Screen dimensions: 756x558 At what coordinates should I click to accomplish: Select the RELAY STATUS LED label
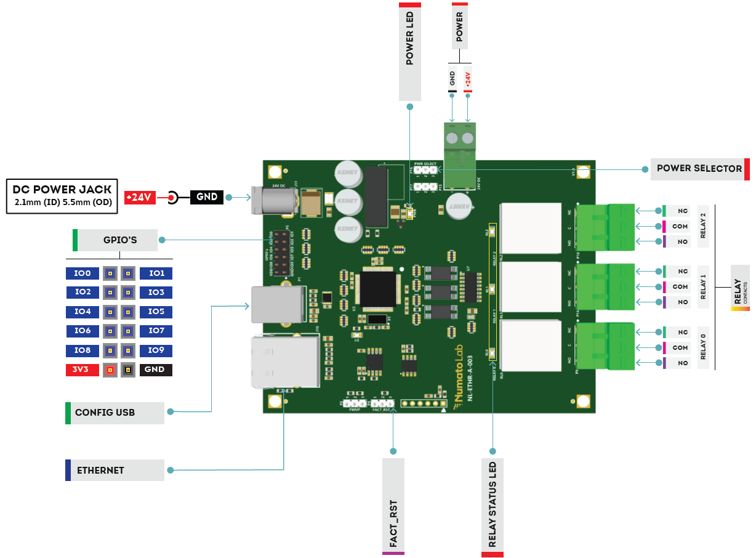click(492, 504)
